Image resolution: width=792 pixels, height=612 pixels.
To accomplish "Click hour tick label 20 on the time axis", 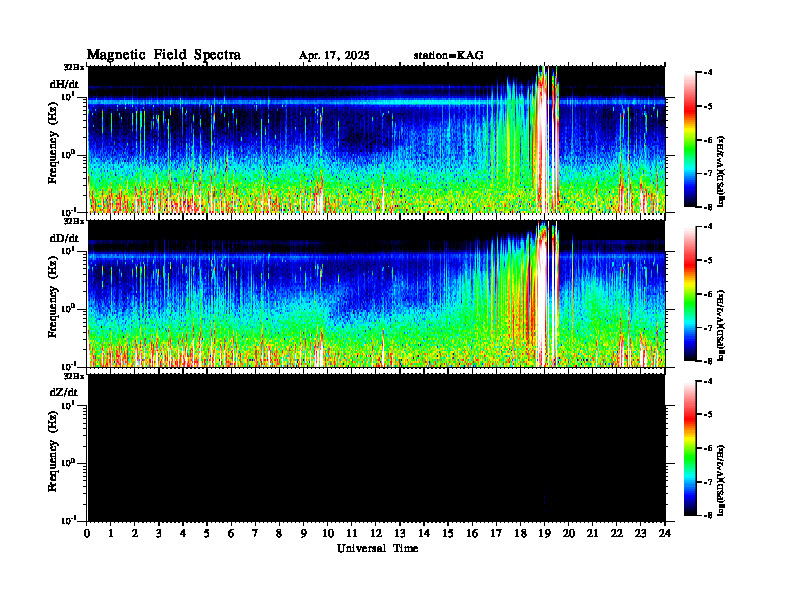I will coord(569,533).
